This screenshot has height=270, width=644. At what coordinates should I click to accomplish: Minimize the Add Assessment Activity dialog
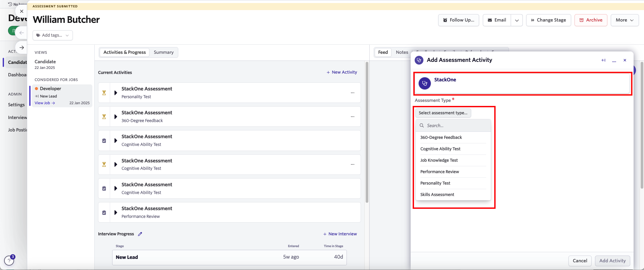614,61
